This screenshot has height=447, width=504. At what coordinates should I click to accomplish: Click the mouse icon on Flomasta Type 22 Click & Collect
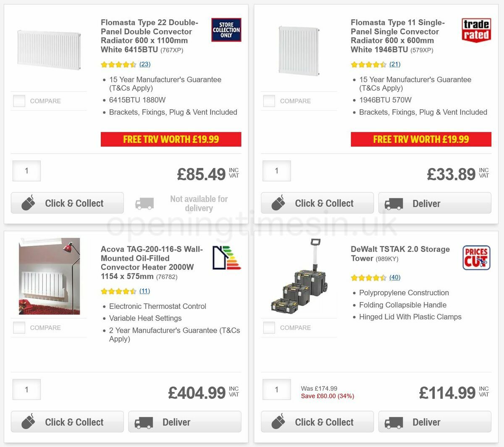27,203
